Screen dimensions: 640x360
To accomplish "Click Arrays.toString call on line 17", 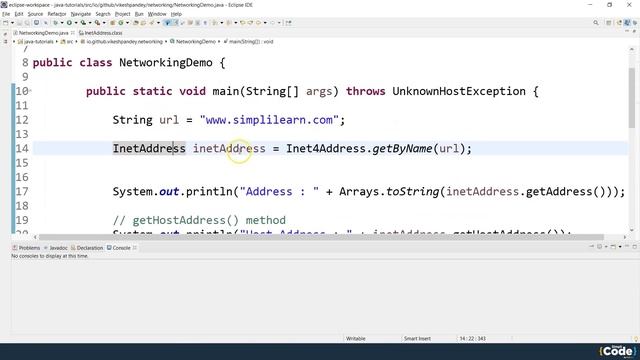I will pyautogui.click(x=389, y=192).
